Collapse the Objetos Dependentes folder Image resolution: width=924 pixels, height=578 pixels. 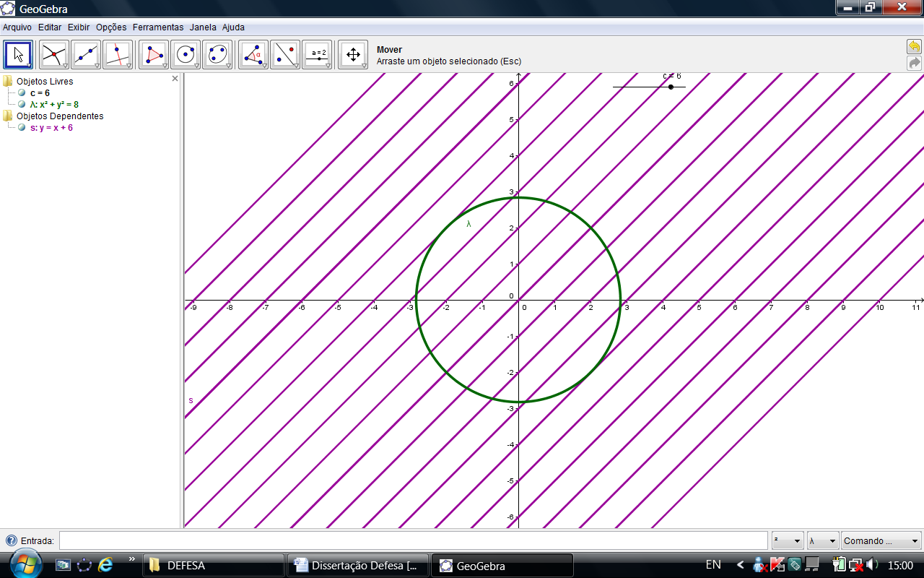(x=8, y=116)
